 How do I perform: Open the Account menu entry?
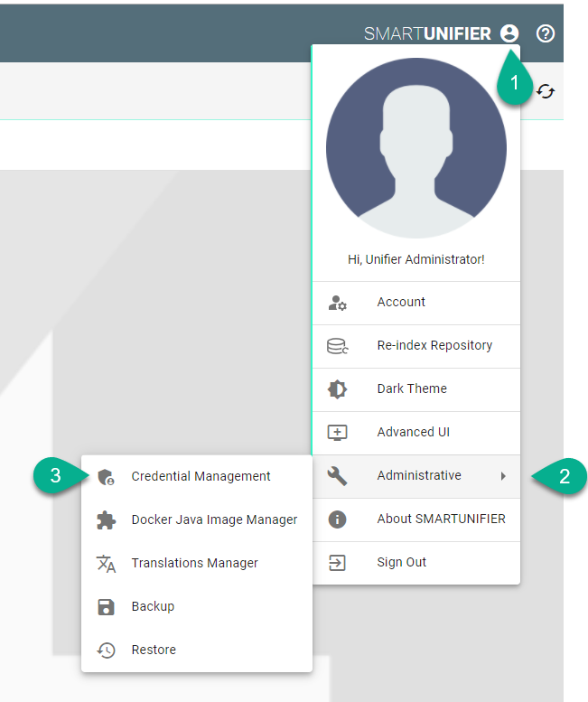401,303
